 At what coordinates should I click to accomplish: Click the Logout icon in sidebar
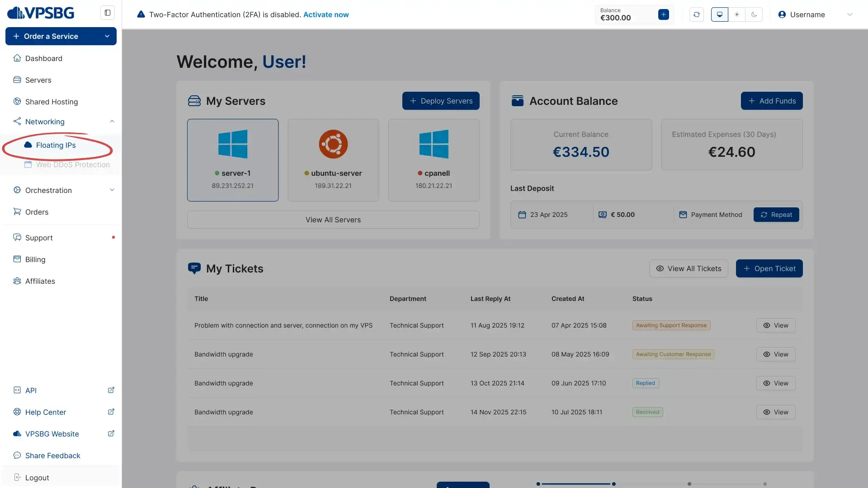point(17,477)
